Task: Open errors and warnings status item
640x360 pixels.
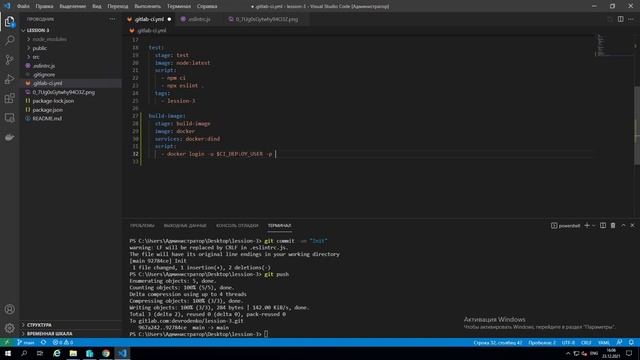Action: [62, 342]
